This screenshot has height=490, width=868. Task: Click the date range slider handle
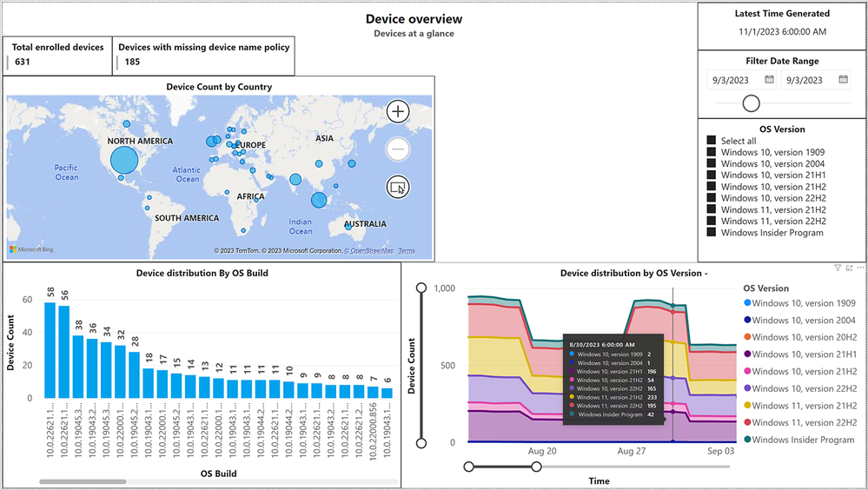[752, 103]
